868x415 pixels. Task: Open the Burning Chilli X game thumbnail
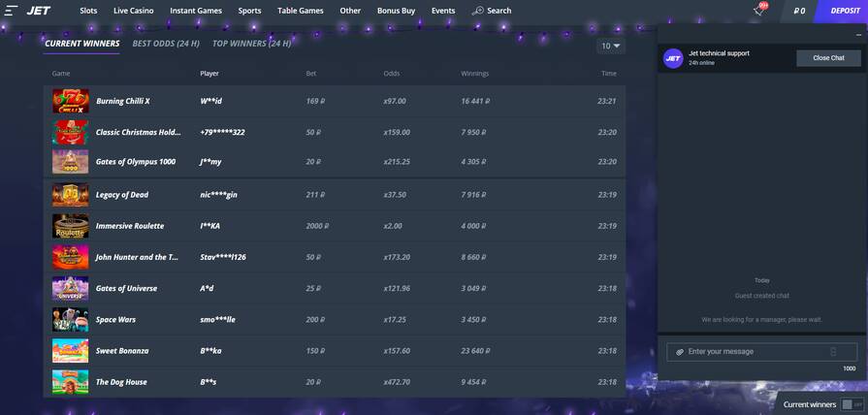[x=70, y=101]
